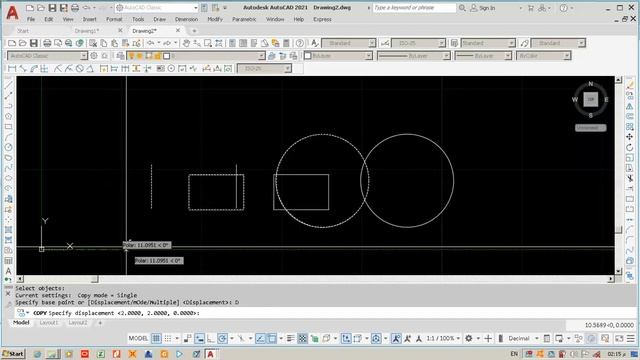This screenshot has width=640, height=360.
Task: Click the layer color swatch in the Layer control
Action: pyautogui.click(x=167, y=56)
